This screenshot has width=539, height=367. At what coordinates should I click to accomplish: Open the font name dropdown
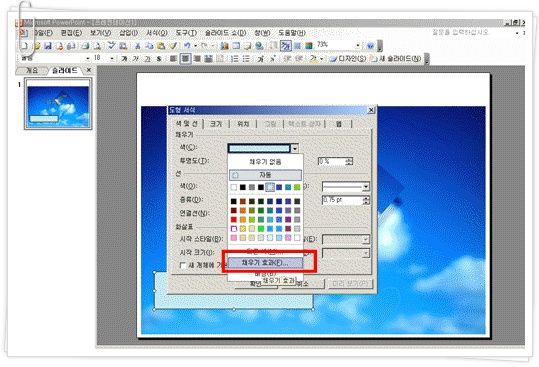pos(88,59)
